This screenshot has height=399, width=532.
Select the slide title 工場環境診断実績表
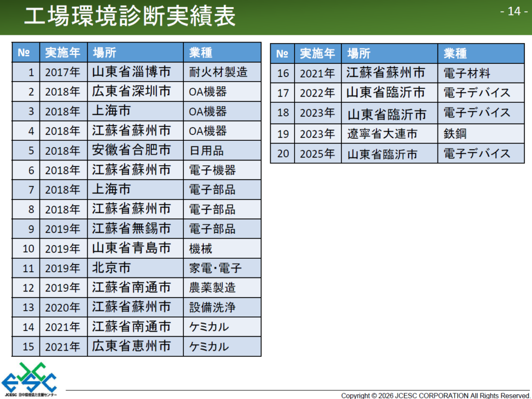point(130,16)
